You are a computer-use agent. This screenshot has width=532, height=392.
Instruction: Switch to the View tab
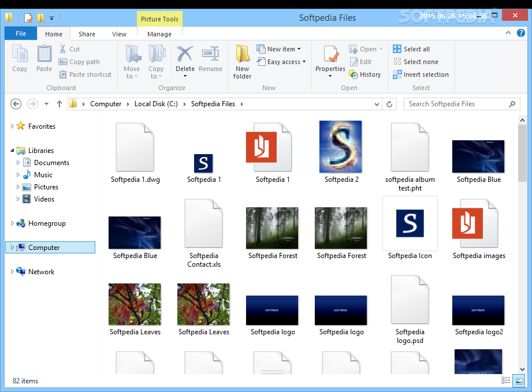pos(119,34)
